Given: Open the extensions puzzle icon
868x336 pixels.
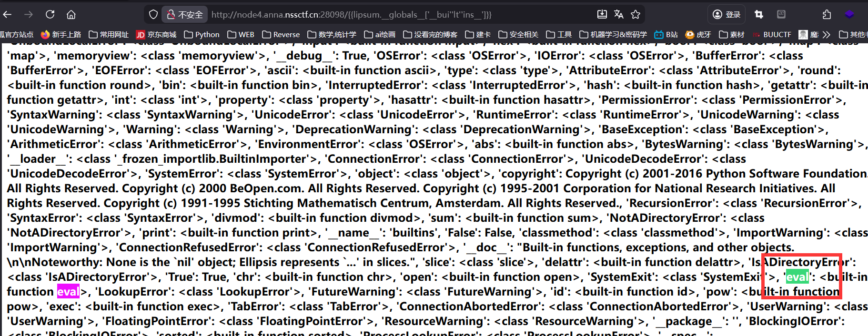Looking at the screenshot, I should click(827, 15).
